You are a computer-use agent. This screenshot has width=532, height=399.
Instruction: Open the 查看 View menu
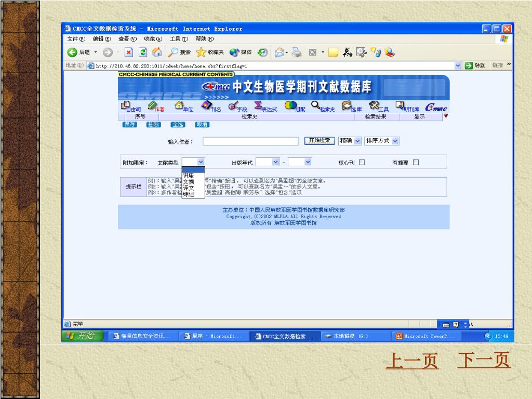(x=128, y=39)
